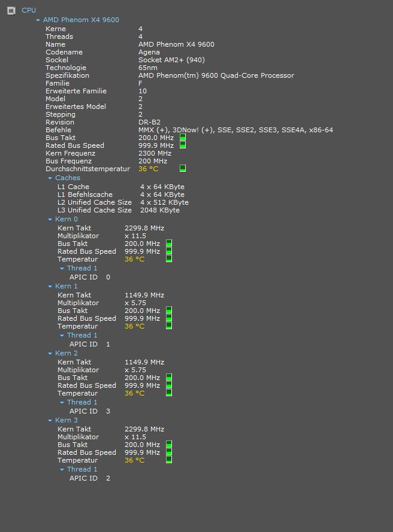Click the Erweiterte Familie 10 row
The width and height of the screenshot is (393, 532).
click(x=96, y=92)
